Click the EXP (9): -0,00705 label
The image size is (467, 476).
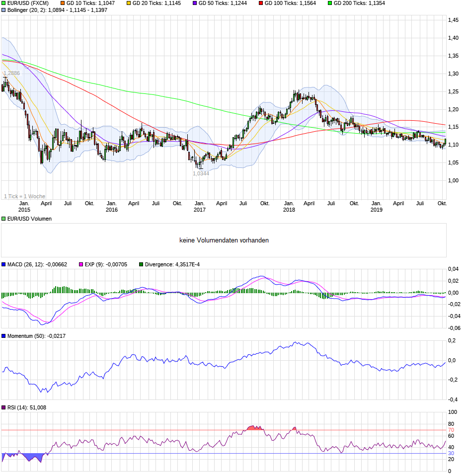[x=106, y=264]
